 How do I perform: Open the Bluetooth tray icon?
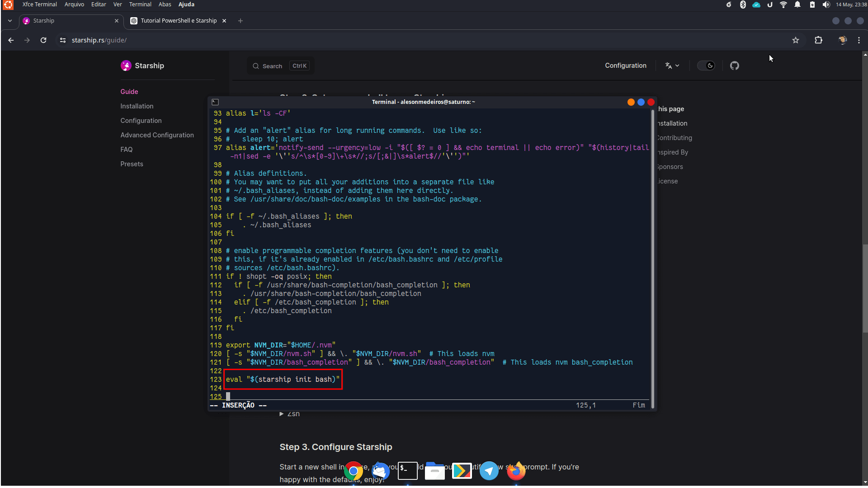pos(743,5)
